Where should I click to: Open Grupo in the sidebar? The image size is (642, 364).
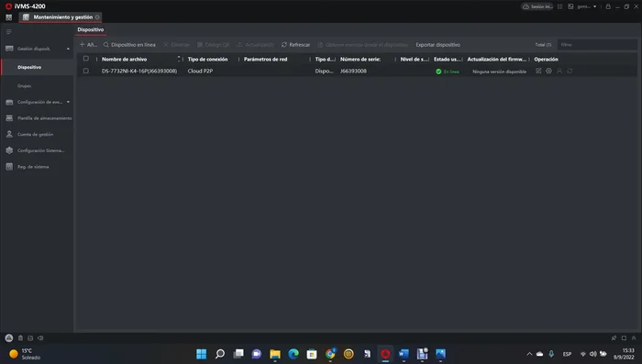pos(24,86)
